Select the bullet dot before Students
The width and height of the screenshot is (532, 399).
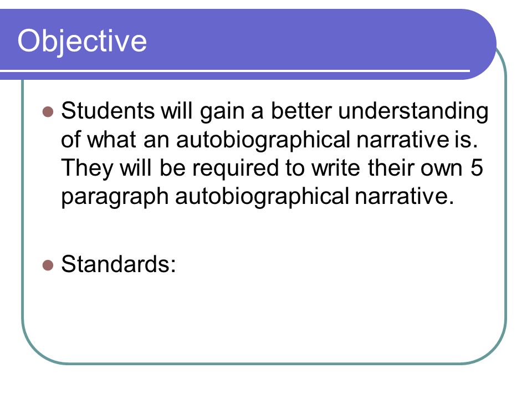[48, 111]
